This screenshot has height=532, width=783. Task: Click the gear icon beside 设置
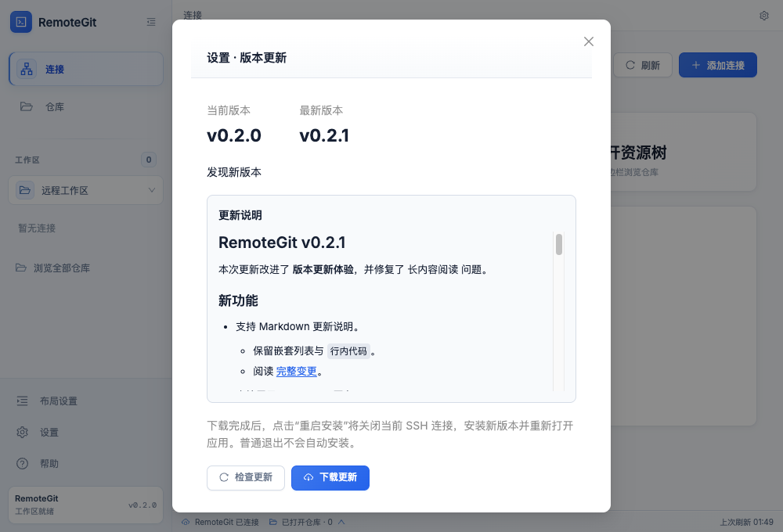click(x=22, y=432)
